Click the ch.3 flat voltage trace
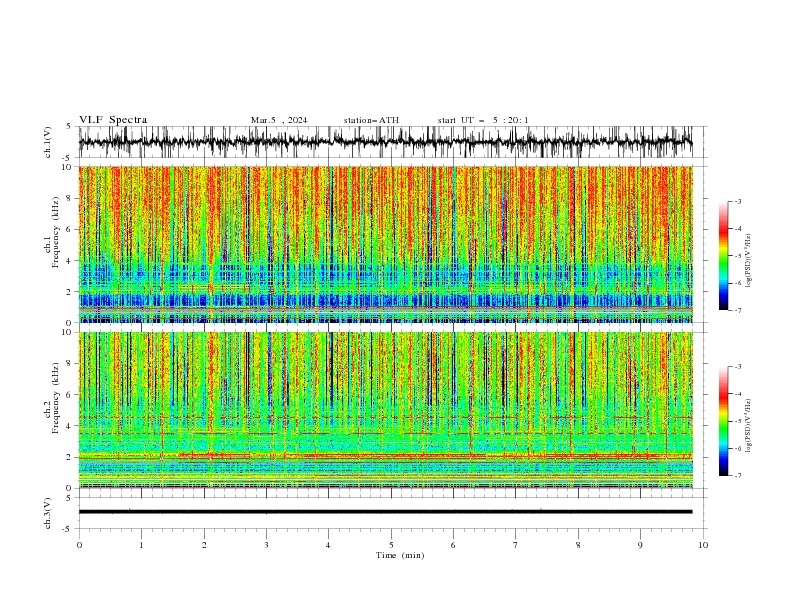Screen dimensions: 792x612 point(386,512)
